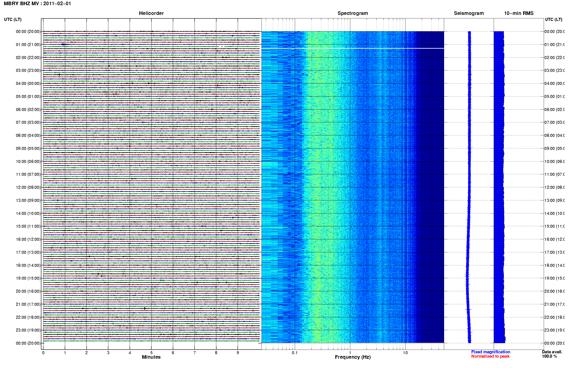Click minute tick label 0 on Helicorder axis
Viewport: 588px width, 368px height.
(x=43, y=353)
